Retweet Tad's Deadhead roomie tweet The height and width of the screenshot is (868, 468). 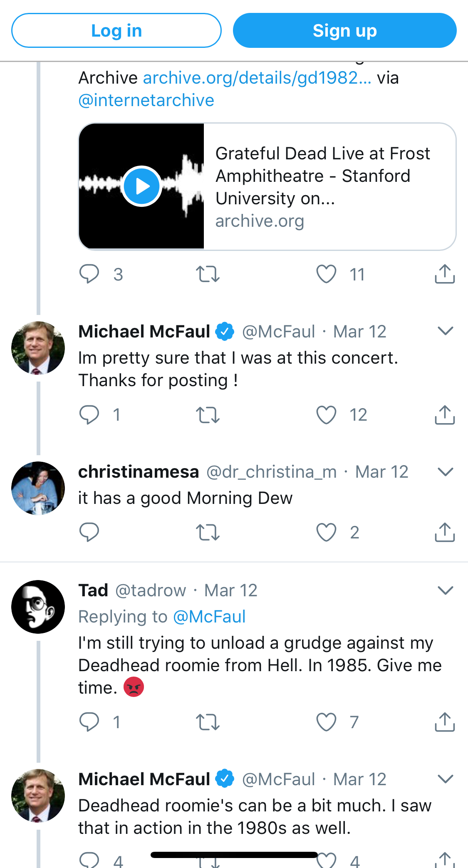click(x=208, y=722)
